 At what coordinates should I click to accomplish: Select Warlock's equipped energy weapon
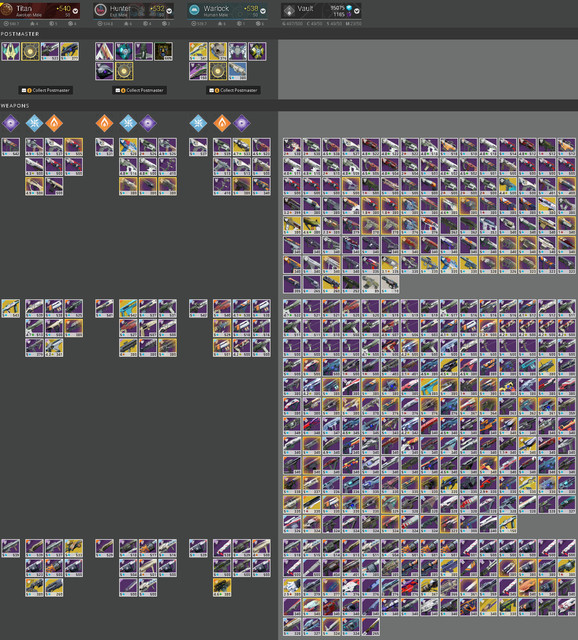[x=198, y=308]
